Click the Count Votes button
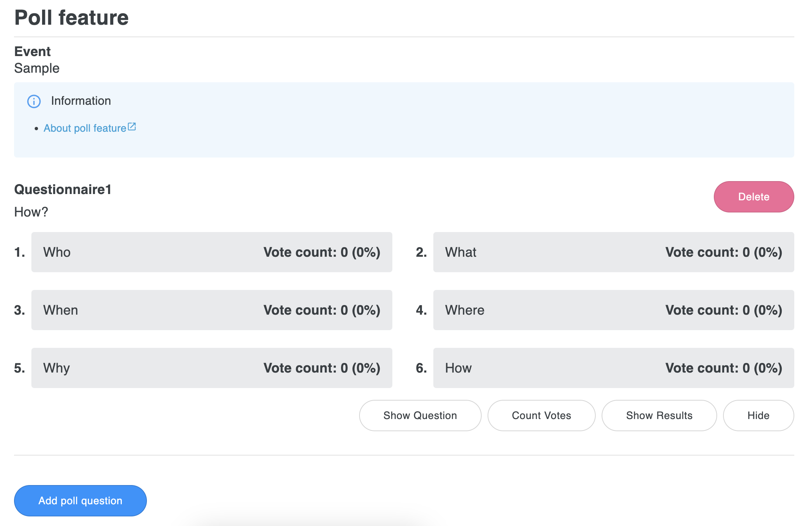Image resolution: width=812 pixels, height=526 pixels. [541, 415]
